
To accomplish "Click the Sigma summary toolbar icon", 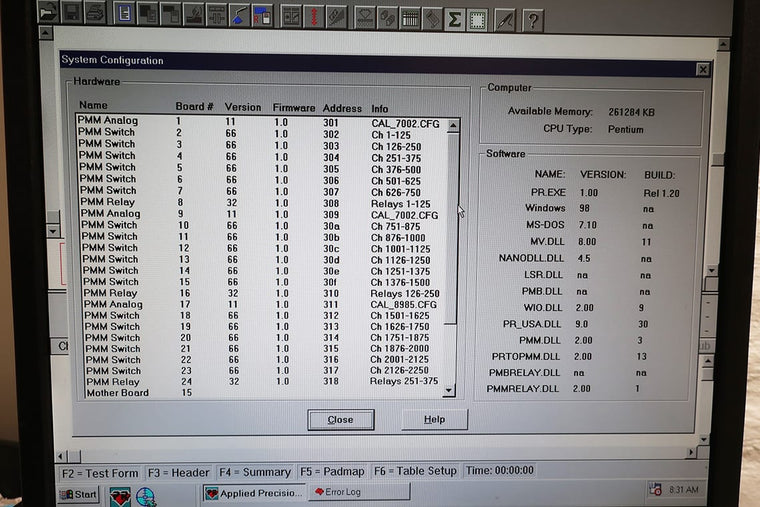I will (454, 19).
